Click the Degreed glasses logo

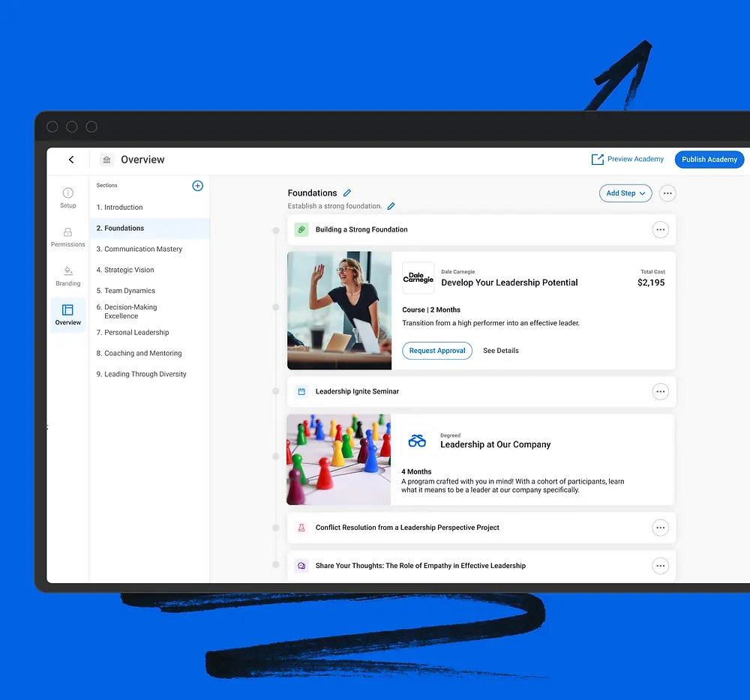pos(417,441)
